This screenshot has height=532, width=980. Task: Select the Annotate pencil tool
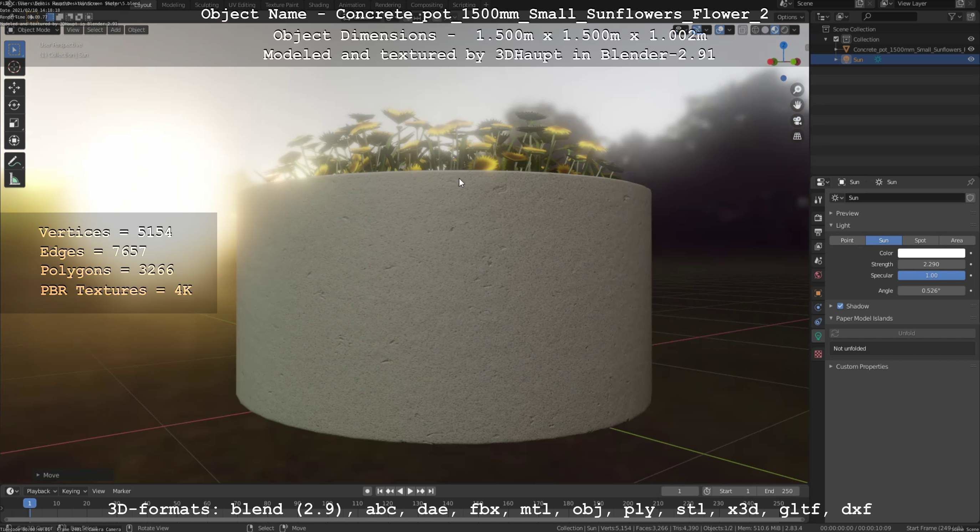coord(15,162)
